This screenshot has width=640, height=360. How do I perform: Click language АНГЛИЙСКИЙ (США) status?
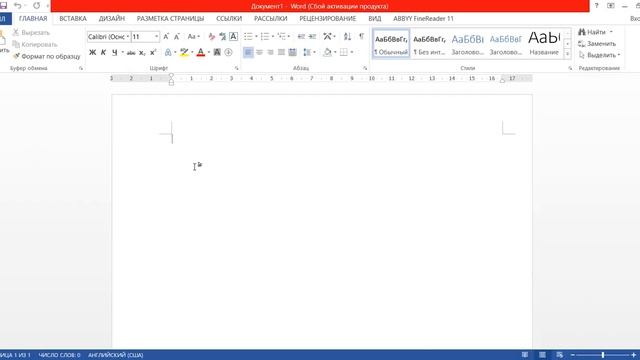pos(116,355)
